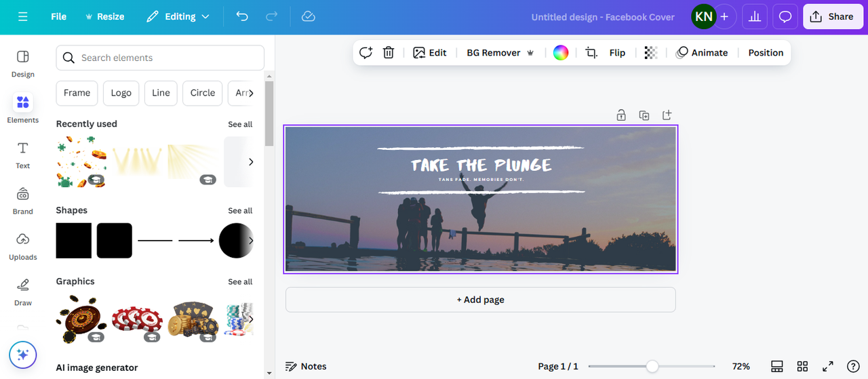Redo the last action
This screenshot has width=868, height=379.
tap(272, 16)
